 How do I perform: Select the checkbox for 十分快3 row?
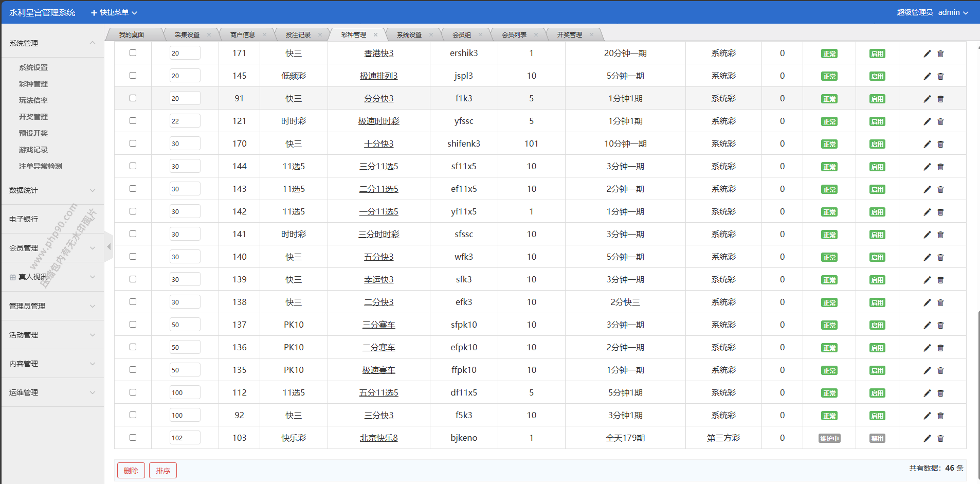click(x=133, y=144)
